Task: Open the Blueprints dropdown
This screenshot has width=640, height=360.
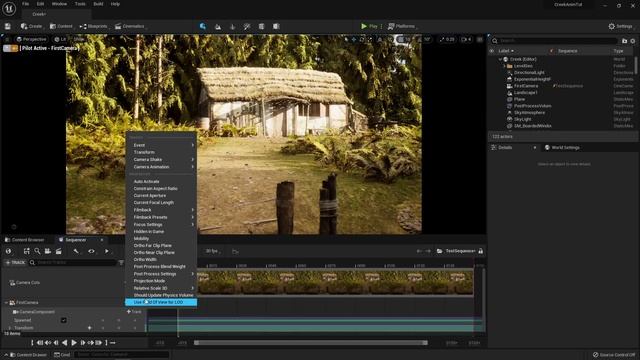Action: point(94,26)
